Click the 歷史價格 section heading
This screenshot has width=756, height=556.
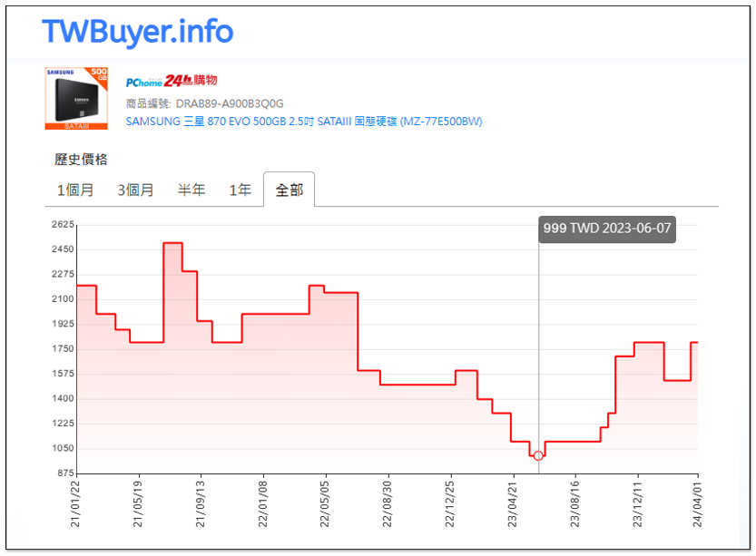(81, 160)
